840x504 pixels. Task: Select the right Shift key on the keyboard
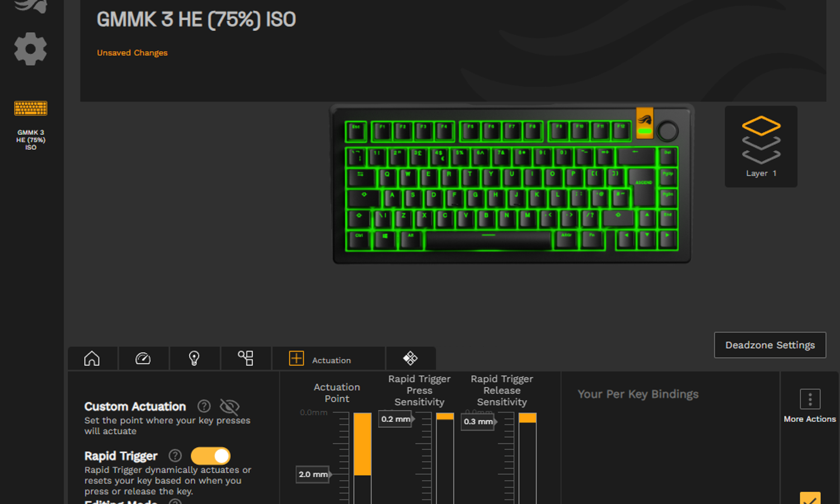tap(618, 219)
